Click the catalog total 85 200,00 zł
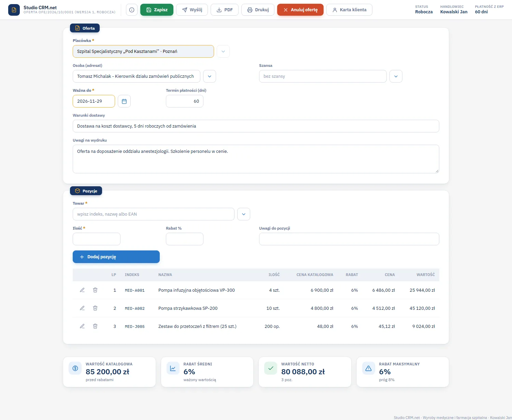 pos(108,372)
